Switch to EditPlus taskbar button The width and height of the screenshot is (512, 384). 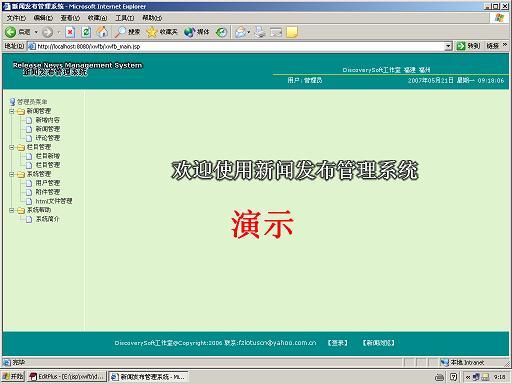point(67,377)
